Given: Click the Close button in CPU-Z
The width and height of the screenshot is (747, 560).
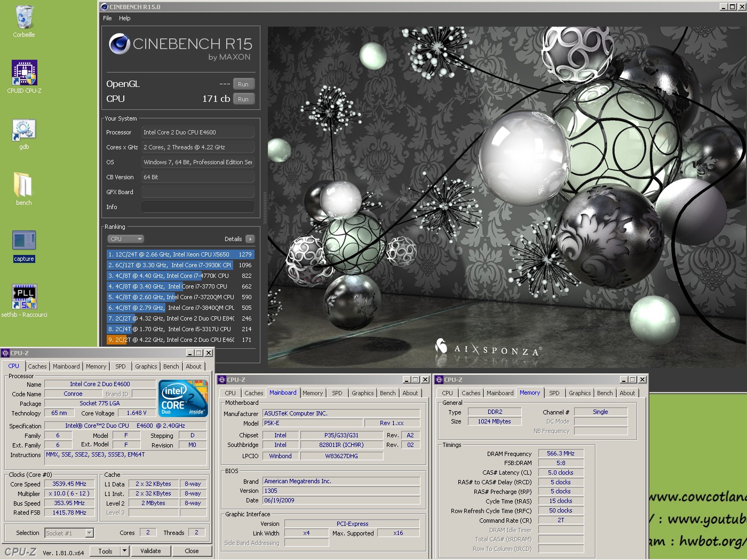Looking at the screenshot, I should [x=192, y=551].
